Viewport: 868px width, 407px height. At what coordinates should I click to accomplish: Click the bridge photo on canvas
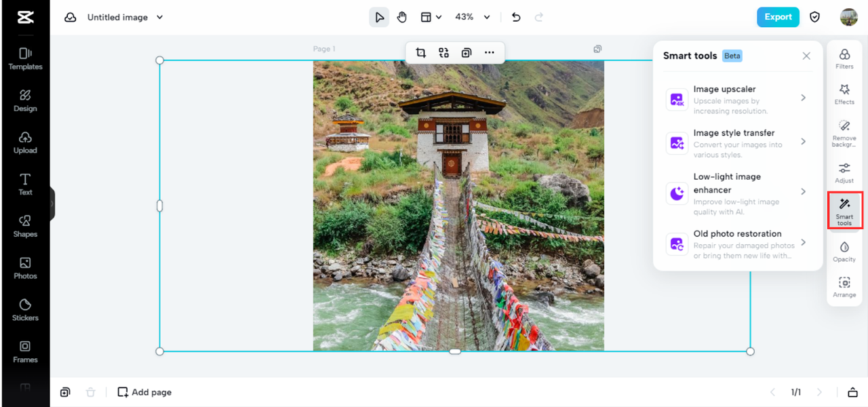pyautogui.click(x=458, y=206)
